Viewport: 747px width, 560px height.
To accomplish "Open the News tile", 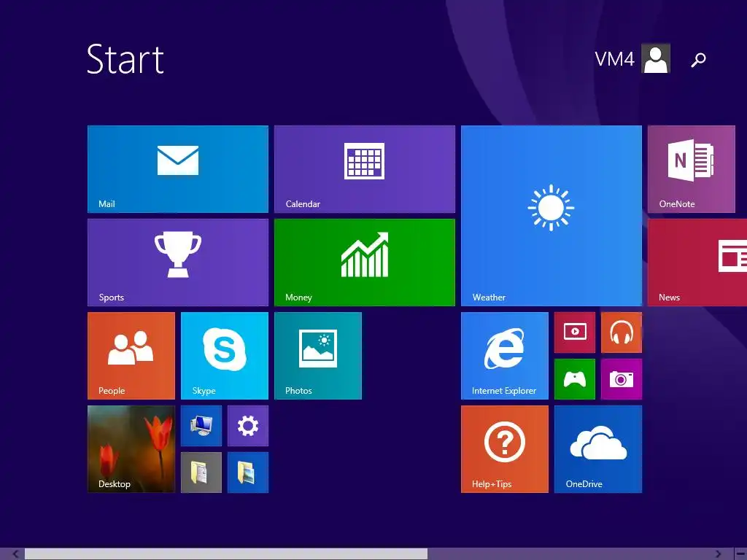I will point(697,262).
